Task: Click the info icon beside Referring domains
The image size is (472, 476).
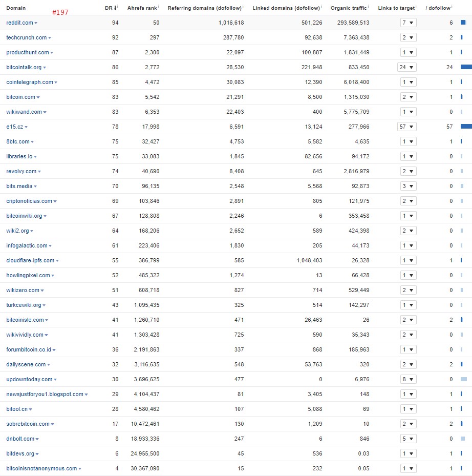Action: point(243,6)
